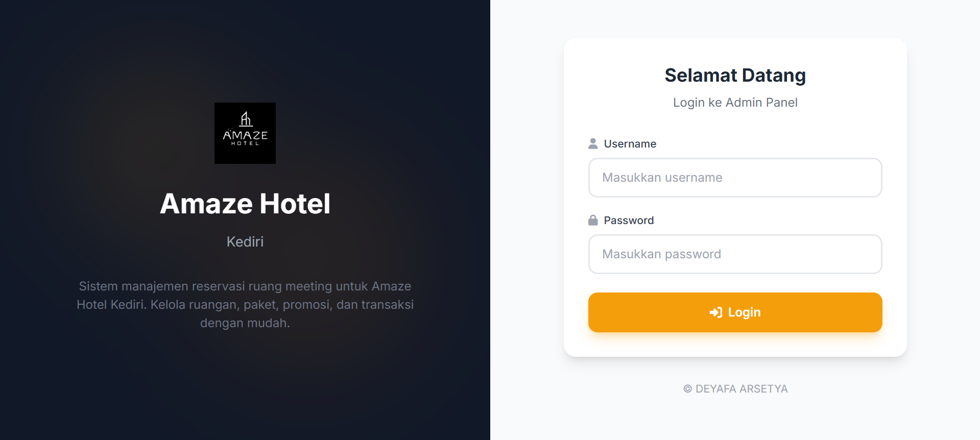Click the Amaze Hotel title text
980x440 pixels.
(x=245, y=204)
